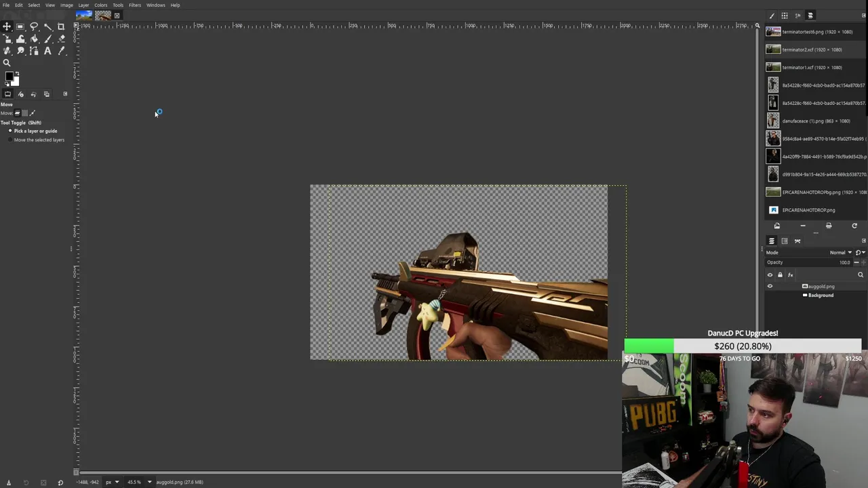Select the Color Picker eyedropper tool
The image size is (868, 488).
click(61, 51)
